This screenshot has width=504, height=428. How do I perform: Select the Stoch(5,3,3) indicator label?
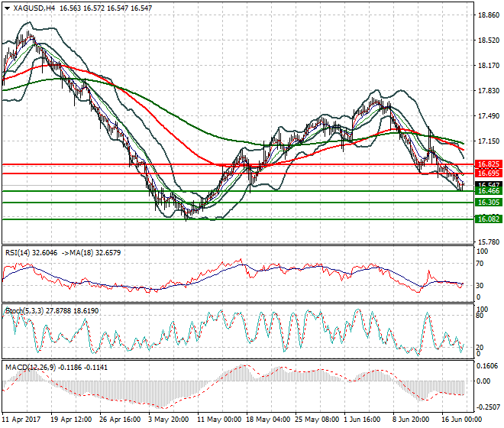[x=24, y=311]
